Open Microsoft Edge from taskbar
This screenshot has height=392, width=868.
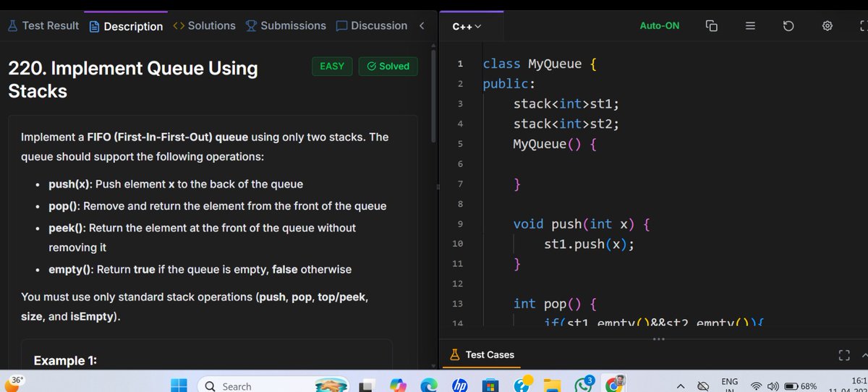point(430,386)
